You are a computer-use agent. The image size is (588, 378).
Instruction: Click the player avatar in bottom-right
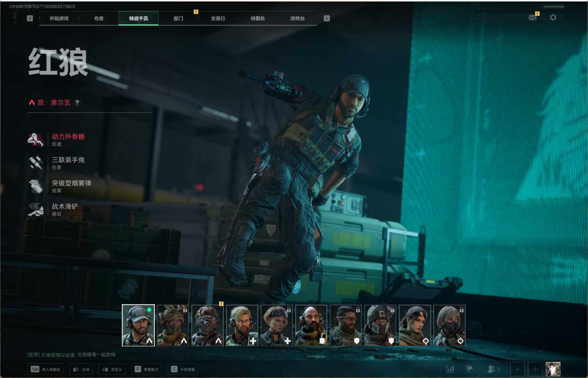pyautogui.click(x=553, y=369)
